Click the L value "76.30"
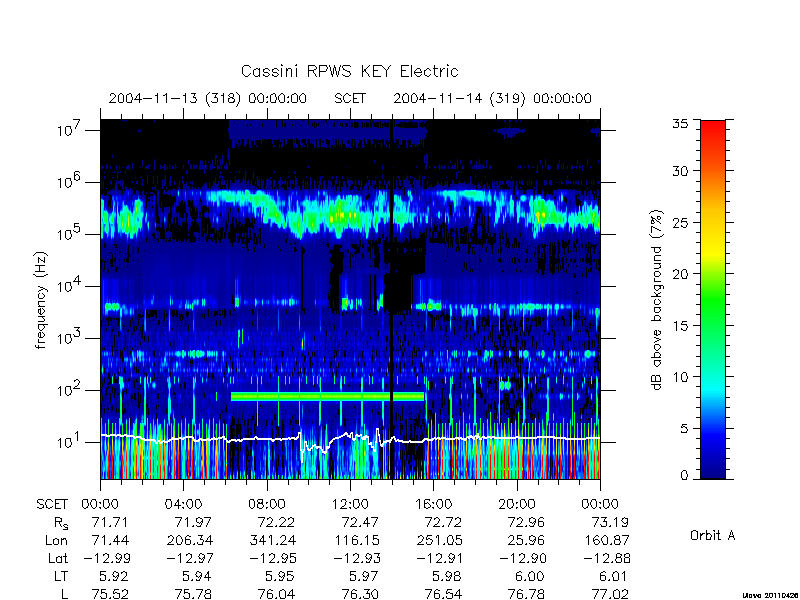The width and height of the screenshot is (800, 600). tap(360, 594)
